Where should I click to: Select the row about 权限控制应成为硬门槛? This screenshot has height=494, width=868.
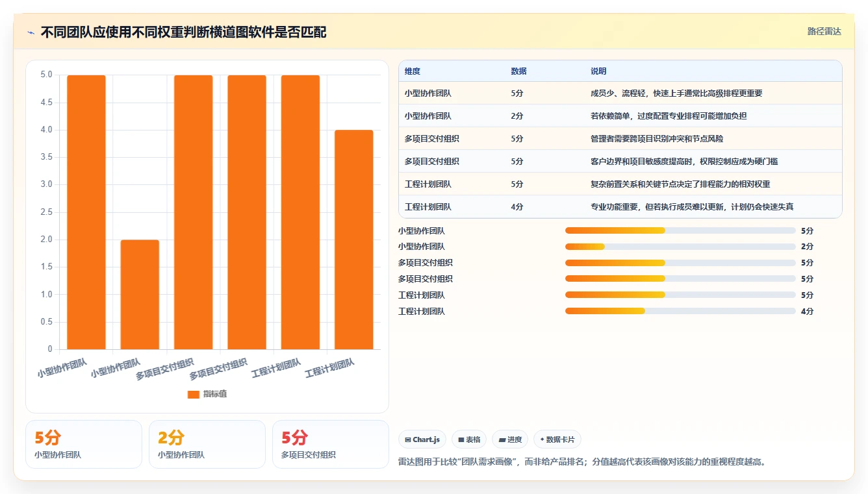coord(620,162)
